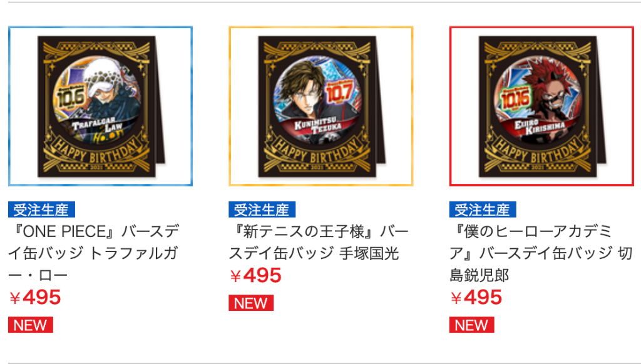Open the Kunimitsu Tezuka badge product image
Viewport: 641px width, 364px height.
coord(321,106)
